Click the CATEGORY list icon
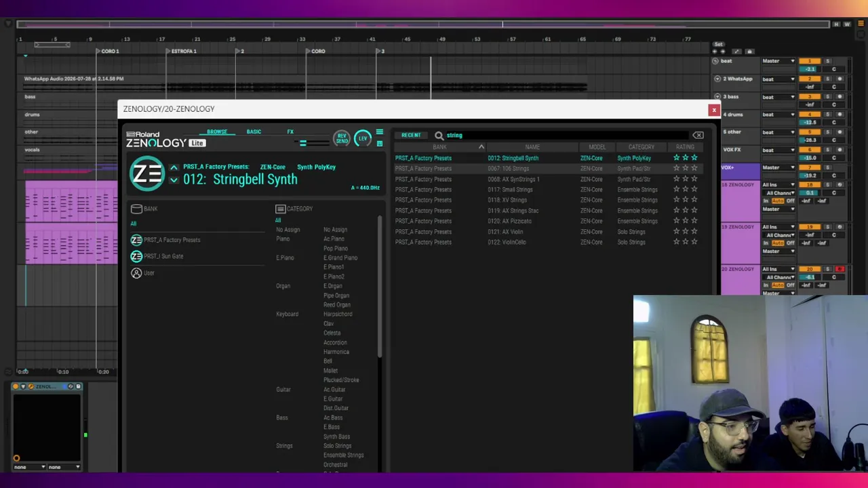868x488 pixels. [280, 209]
